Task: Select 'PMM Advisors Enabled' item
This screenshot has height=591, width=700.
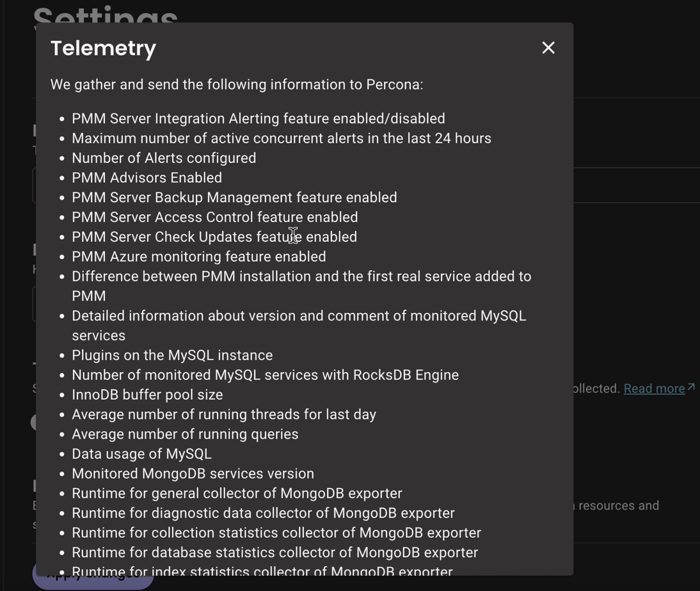Action: click(x=147, y=178)
